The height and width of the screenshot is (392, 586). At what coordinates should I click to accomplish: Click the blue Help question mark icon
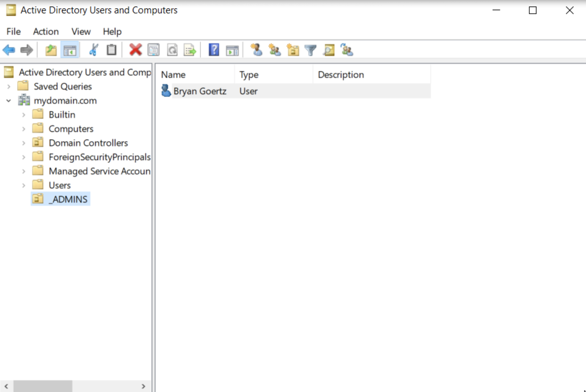(x=214, y=50)
